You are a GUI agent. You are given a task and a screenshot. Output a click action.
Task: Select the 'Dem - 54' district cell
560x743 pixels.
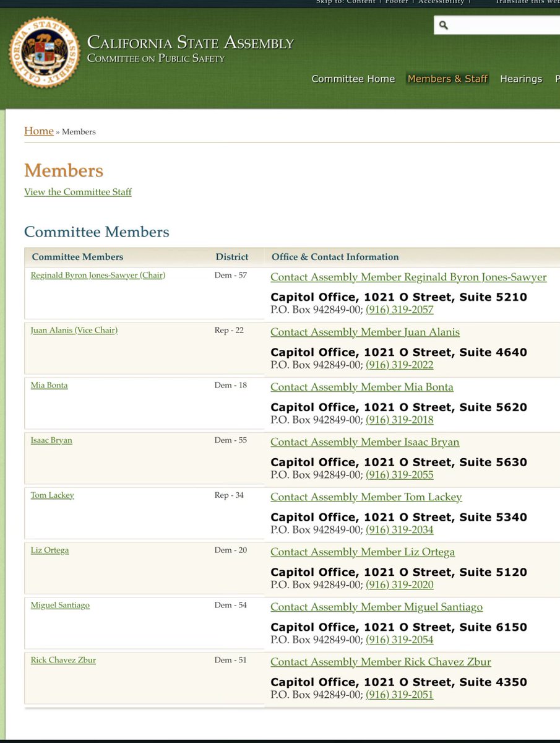tap(231, 605)
